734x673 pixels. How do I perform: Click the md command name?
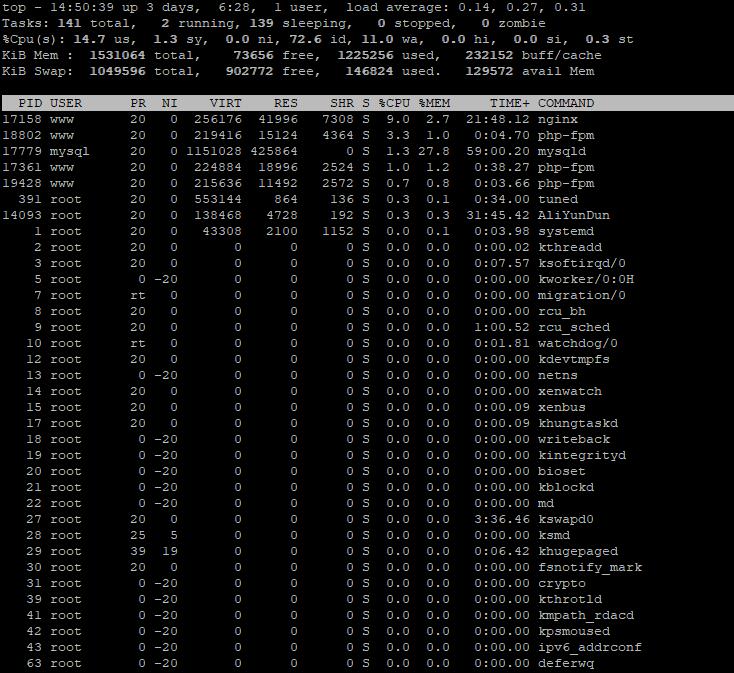tap(546, 503)
